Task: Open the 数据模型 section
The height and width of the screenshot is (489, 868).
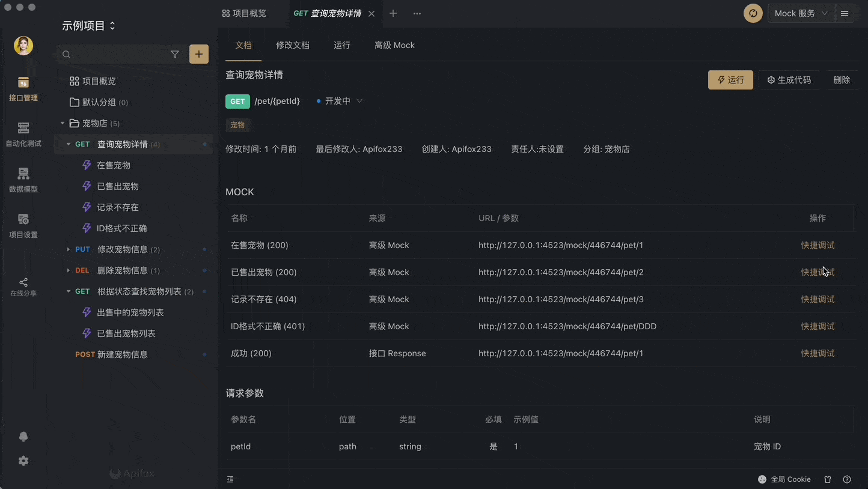Action: (x=23, y=179)
